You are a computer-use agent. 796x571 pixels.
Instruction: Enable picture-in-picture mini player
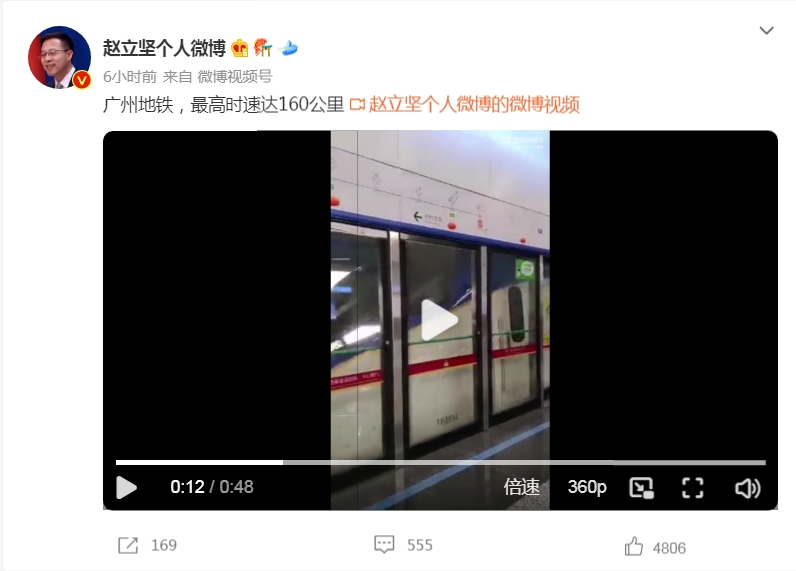point(641,488)
